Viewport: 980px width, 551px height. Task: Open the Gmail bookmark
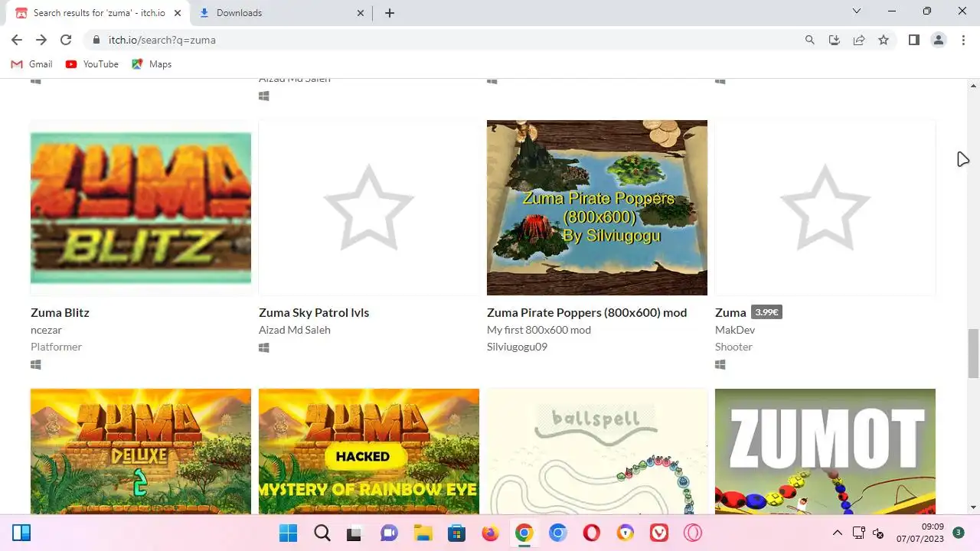(x=32, y=64)
